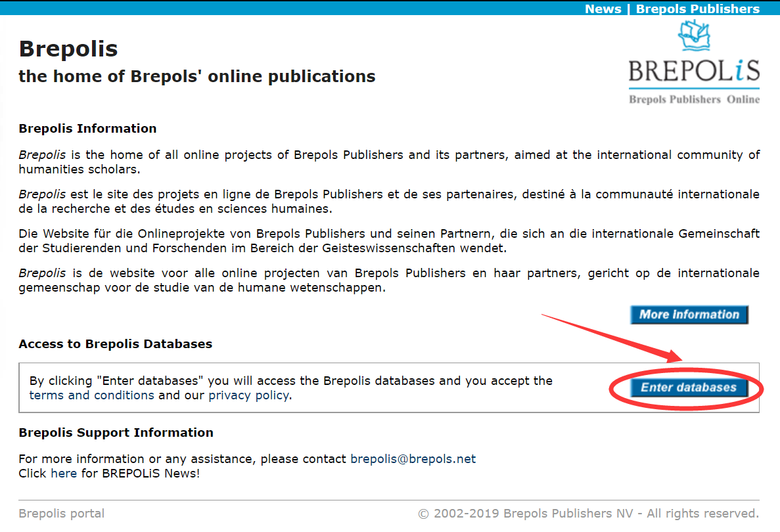
Task: Open the privacy policy link
Action: [249, 395]
